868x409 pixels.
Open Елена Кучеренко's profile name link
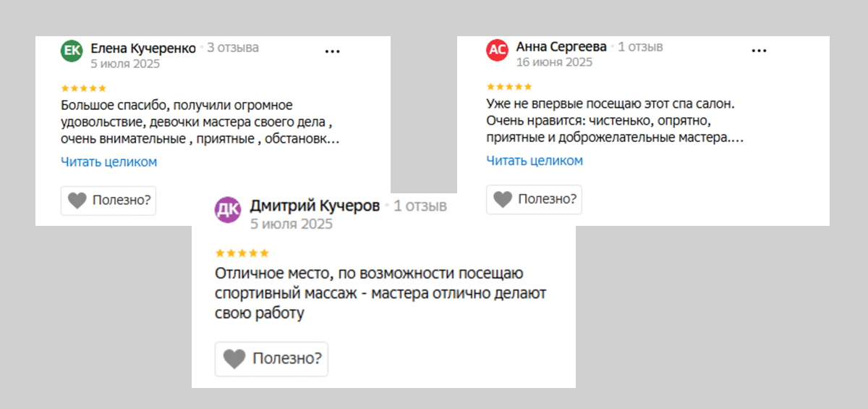point(143,49)
